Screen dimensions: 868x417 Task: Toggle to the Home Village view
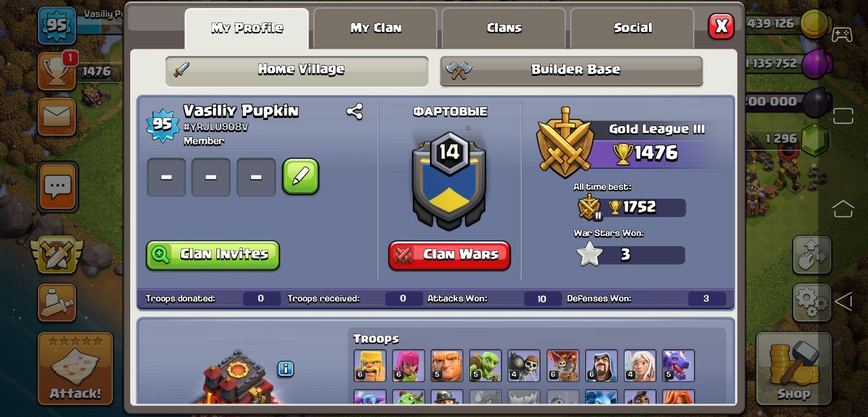pyautogui.click(x=297, y=71)
